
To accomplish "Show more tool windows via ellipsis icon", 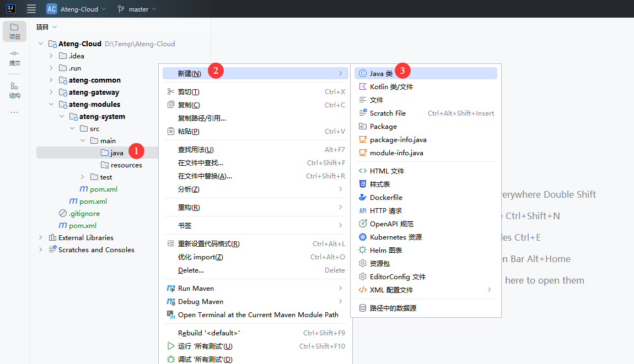I will [x=14, y=112].
